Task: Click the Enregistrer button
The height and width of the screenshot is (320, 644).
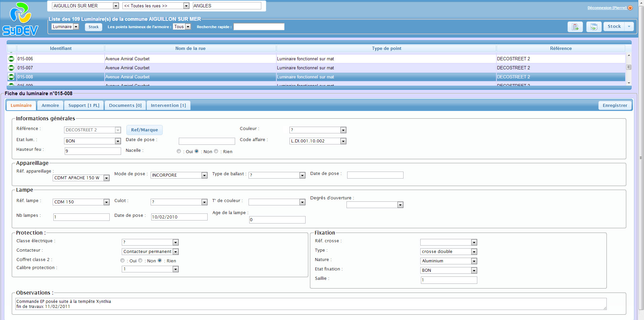Action: [x=615, y=105]
